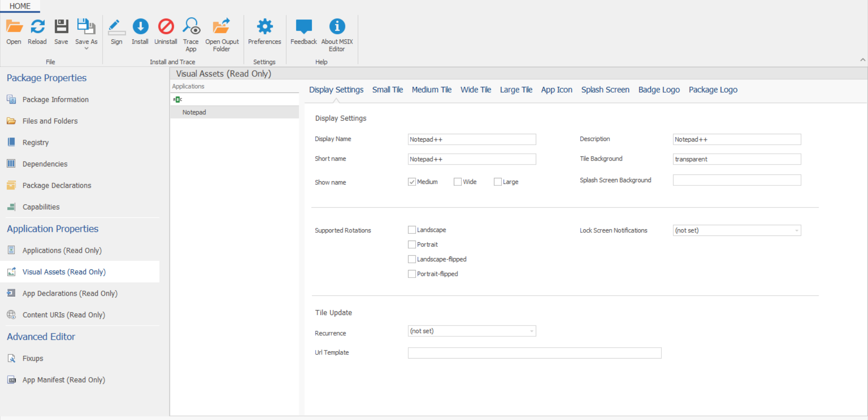The image size is (868, 420).
Task: Go to Files and Folders page
Action: [50, 121]
